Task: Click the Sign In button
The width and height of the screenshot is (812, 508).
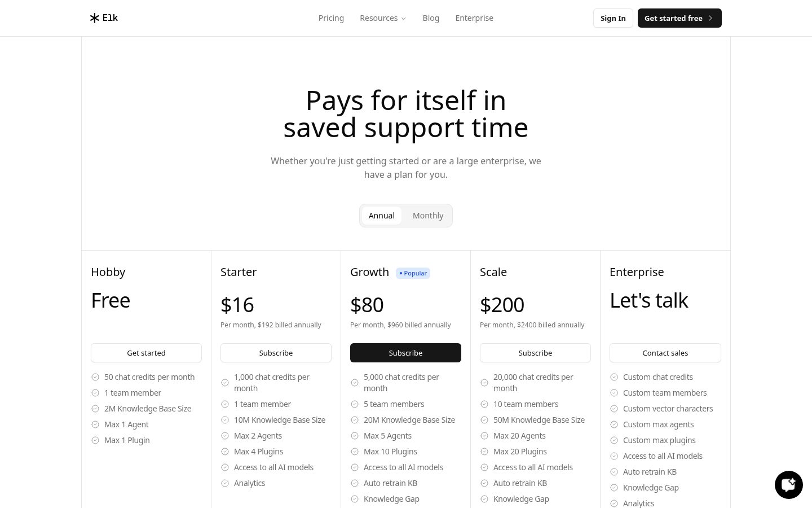Action: coord(613,18)
